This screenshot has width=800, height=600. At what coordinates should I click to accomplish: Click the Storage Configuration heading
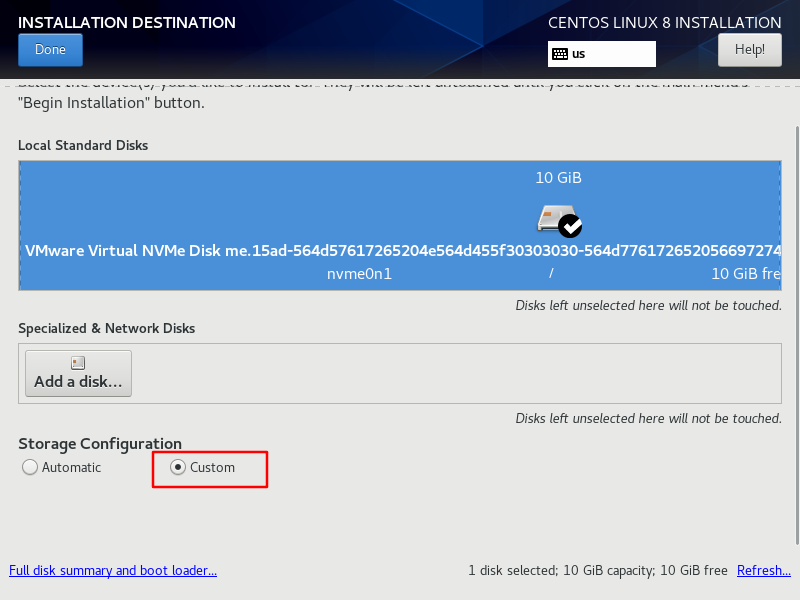tap(100, 444)
